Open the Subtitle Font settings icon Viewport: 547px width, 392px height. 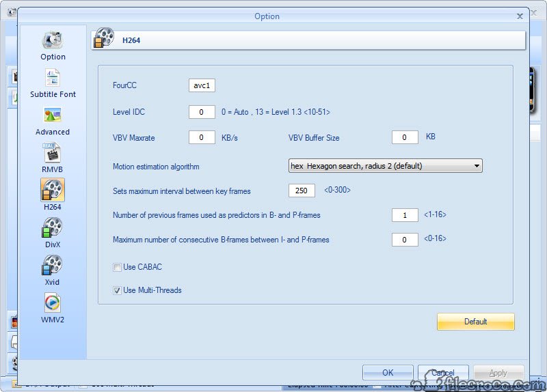point(53,78)
